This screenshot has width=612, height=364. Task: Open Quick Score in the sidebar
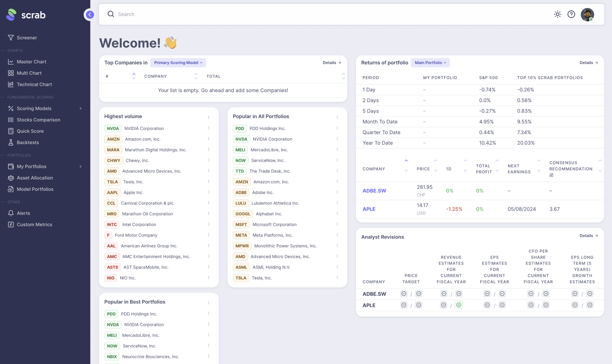tap(30, 131)
